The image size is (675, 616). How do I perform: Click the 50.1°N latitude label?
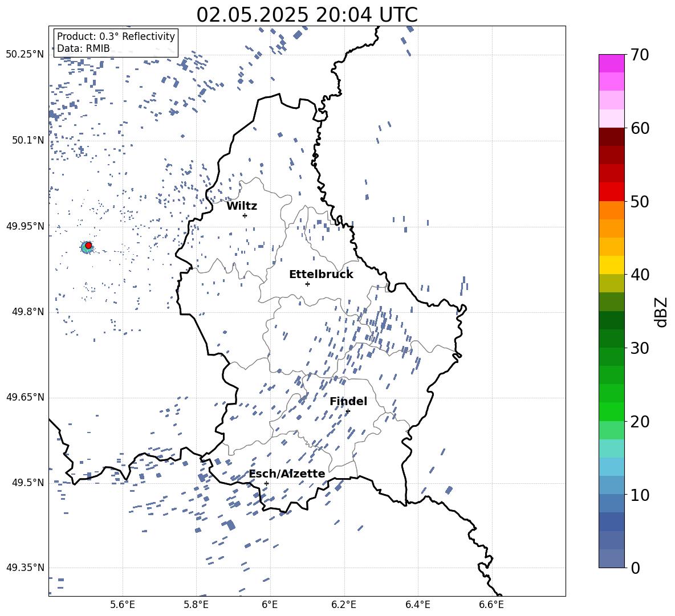28,140
